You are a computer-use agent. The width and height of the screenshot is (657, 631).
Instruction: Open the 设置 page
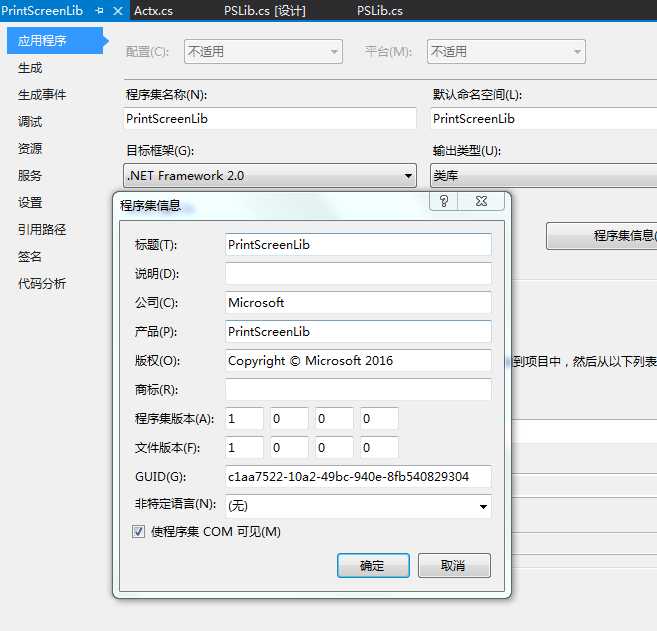click(30, 202)
